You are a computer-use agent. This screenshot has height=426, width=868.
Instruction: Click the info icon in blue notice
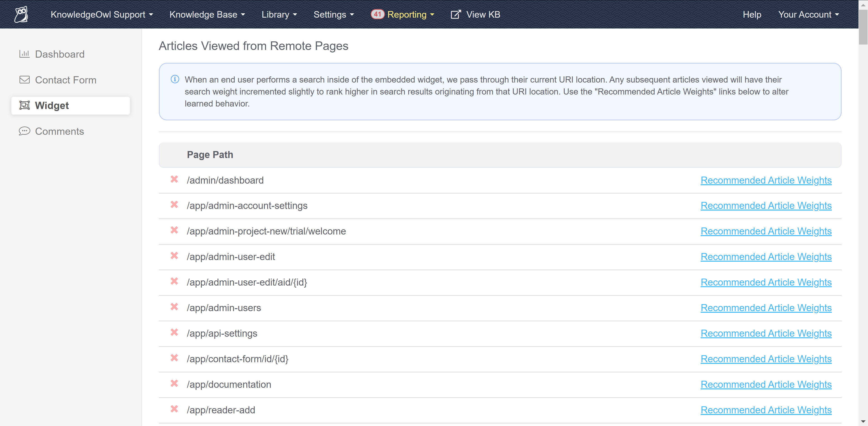coord(175,79)
